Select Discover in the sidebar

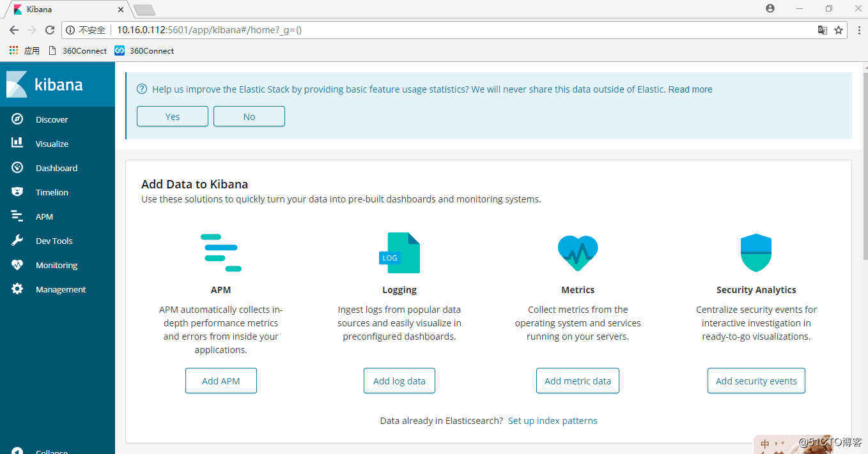click(x=52, y=119)
